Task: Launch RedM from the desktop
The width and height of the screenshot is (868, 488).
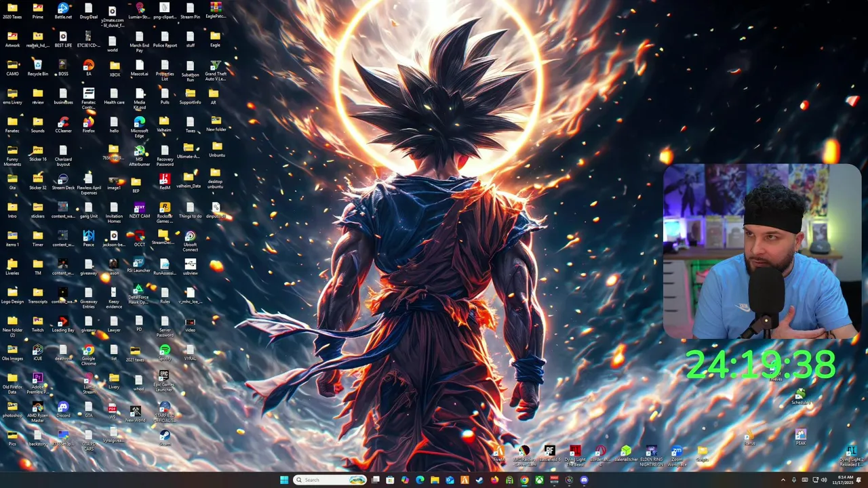Action: click(165, 182)
